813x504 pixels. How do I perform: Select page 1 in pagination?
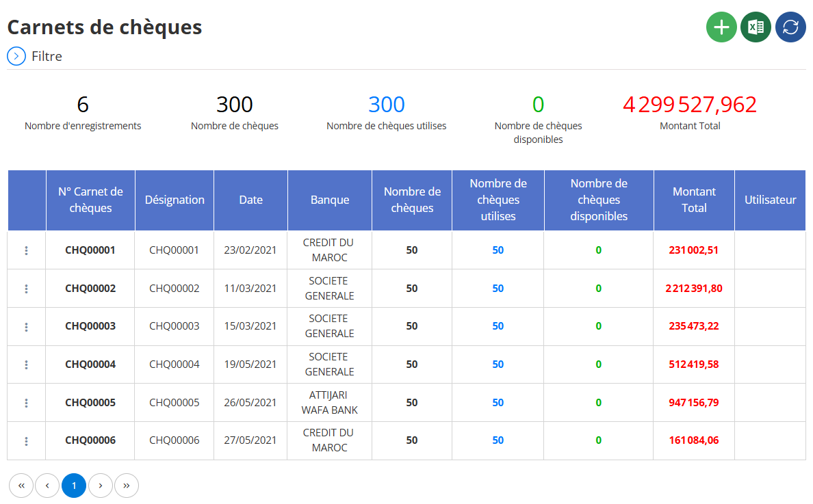point(74,486)
